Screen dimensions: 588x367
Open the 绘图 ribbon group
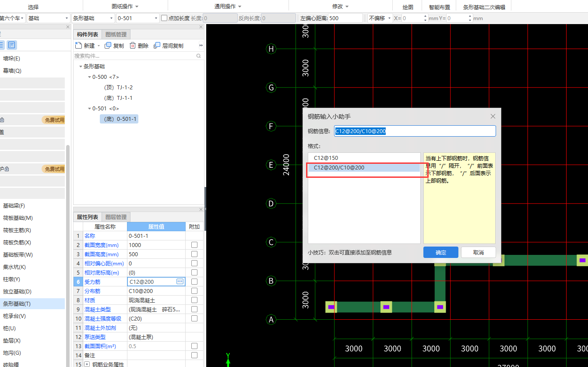point(408,7)
